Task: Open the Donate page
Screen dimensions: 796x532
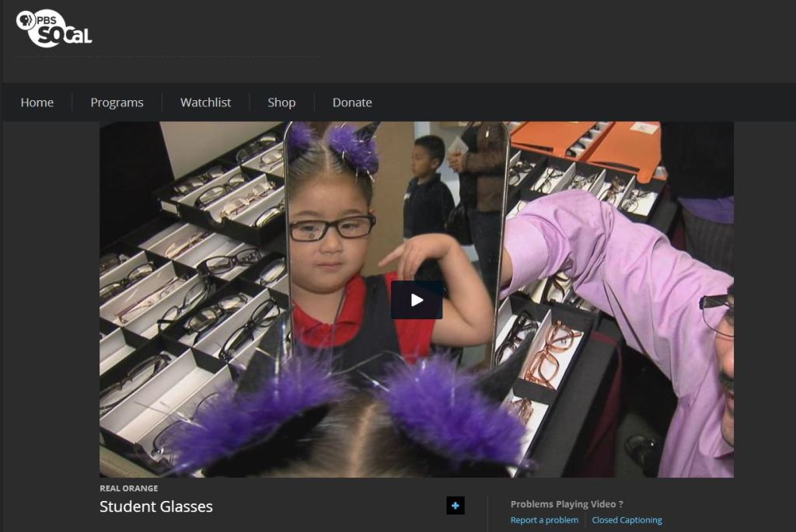Action: 352,103
